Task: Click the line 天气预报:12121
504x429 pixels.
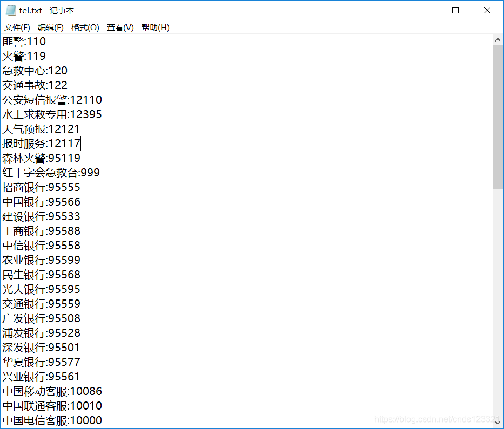Action: point(41,129)
